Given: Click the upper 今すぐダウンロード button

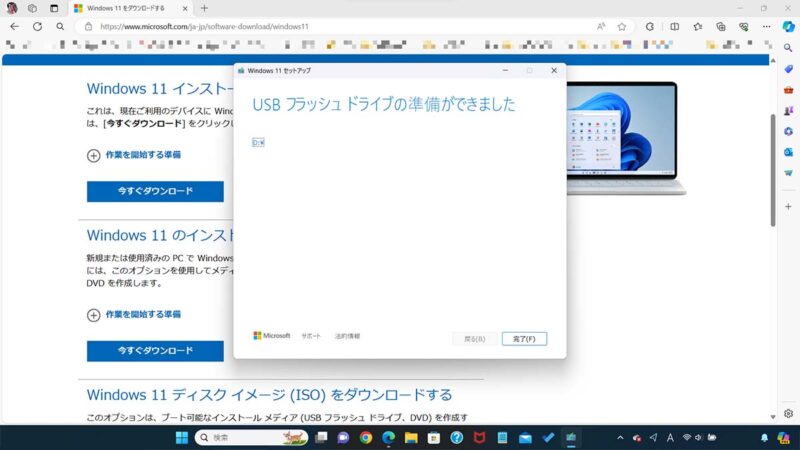Looking at the screenshot, I should click(x=155, y=191).
